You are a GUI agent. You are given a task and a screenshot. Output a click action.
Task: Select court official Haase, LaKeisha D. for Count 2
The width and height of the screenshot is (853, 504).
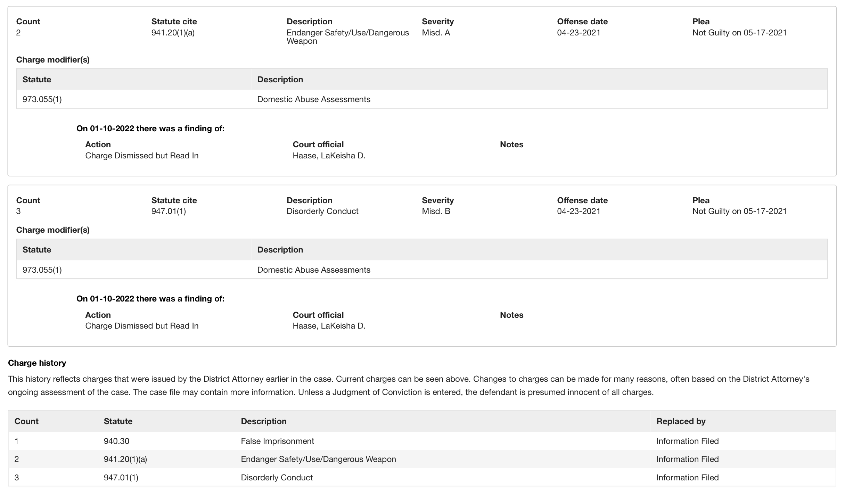coord(329,156)
